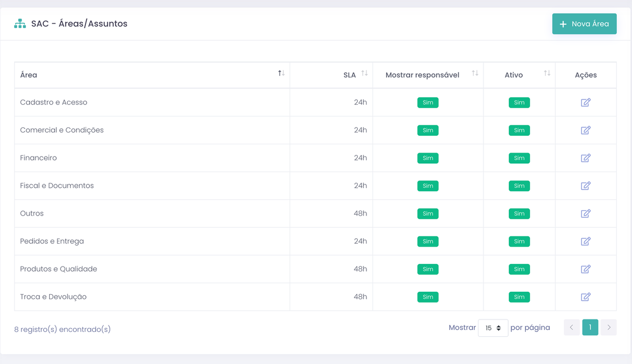Click the 8 registro(s) encontrado(s) text

click(62, 329)
